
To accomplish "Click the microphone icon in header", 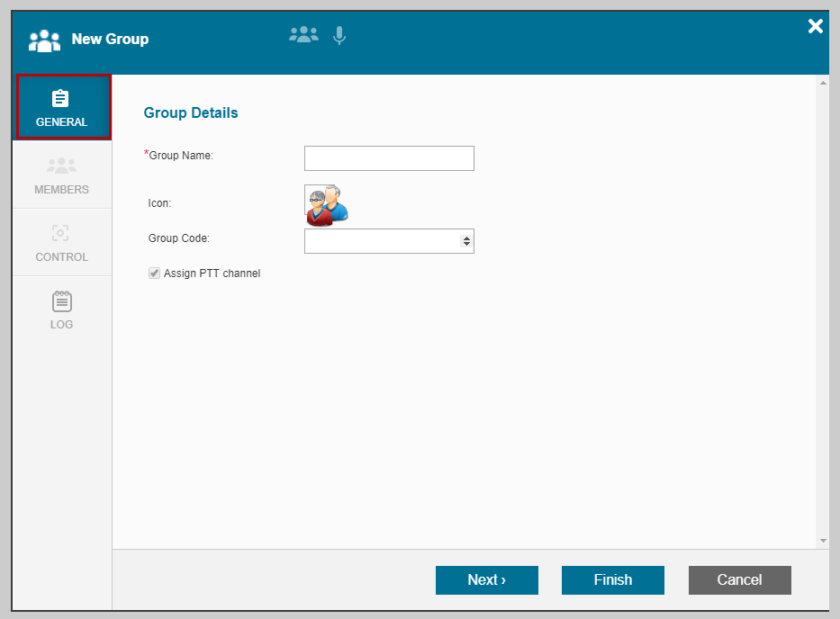I will tap(339, 36).
